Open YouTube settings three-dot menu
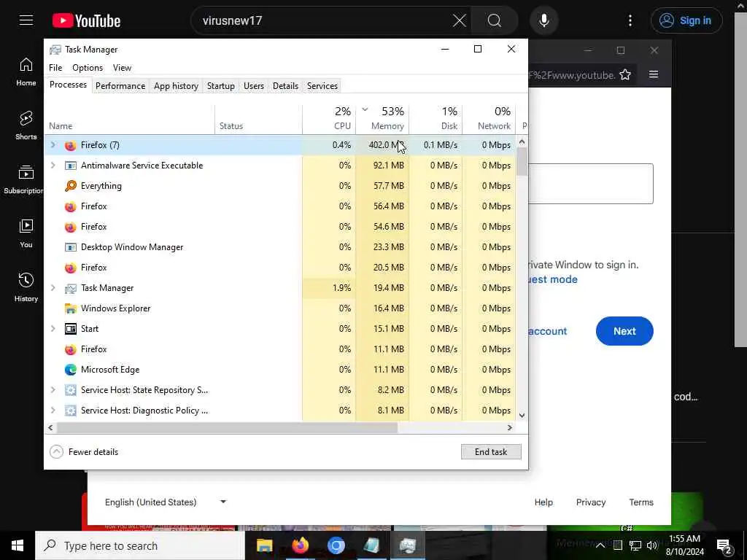Viewport: 747px width, 560px height. pyautogui.click(x=630, y=20)
